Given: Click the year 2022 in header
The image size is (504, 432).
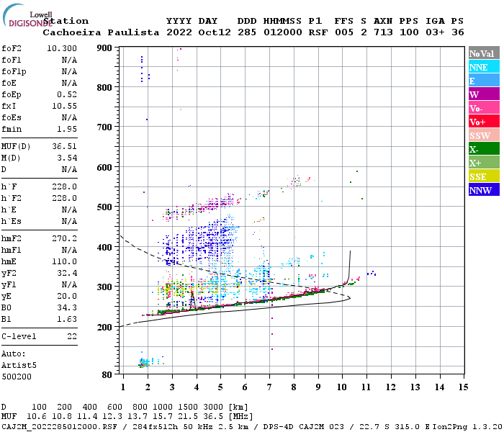Looking at the screenshot, I should pos(179,32).
